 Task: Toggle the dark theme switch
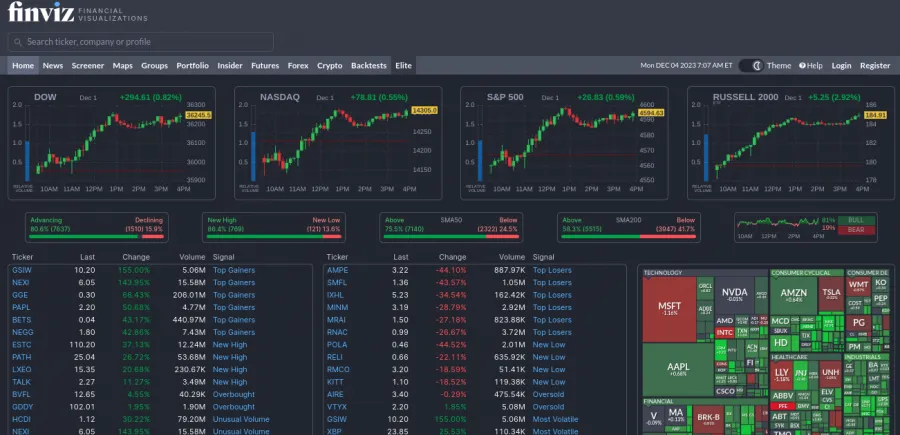[751, 65]
